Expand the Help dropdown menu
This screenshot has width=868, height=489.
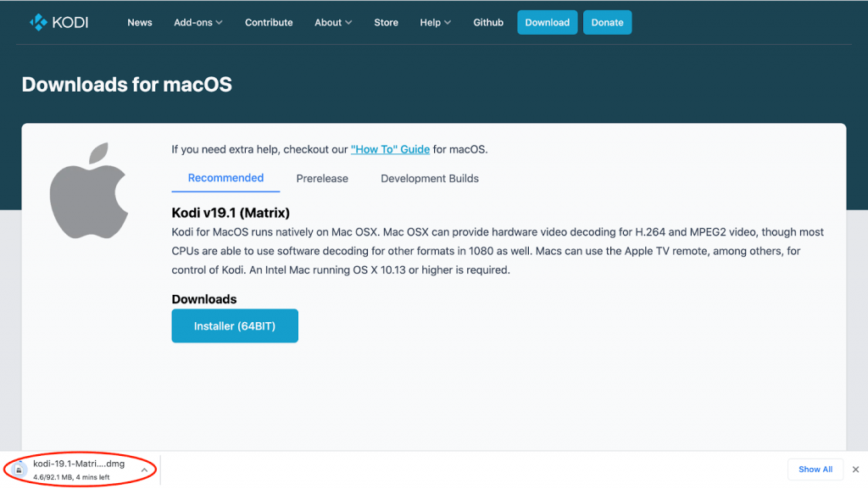point(435,23)
